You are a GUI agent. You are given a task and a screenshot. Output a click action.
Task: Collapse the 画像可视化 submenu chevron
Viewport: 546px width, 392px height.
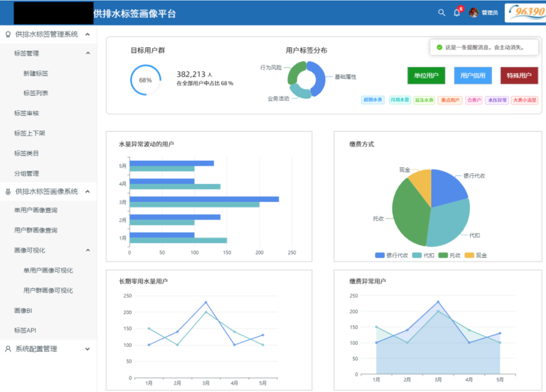coord(87,250)
